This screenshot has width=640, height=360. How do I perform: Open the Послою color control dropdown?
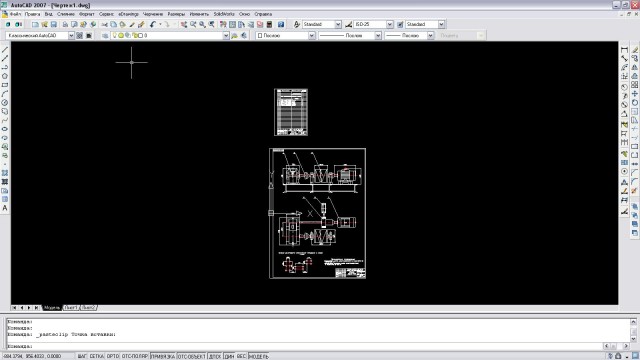[x=286, y=36]
